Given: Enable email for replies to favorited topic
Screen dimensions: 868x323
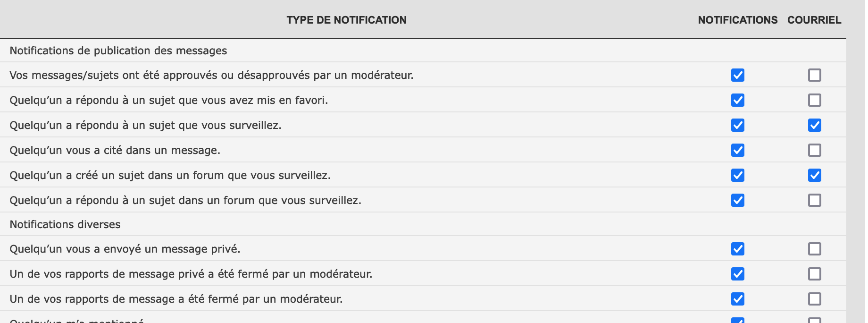Looking at the screenshot, I should [815, 100].
